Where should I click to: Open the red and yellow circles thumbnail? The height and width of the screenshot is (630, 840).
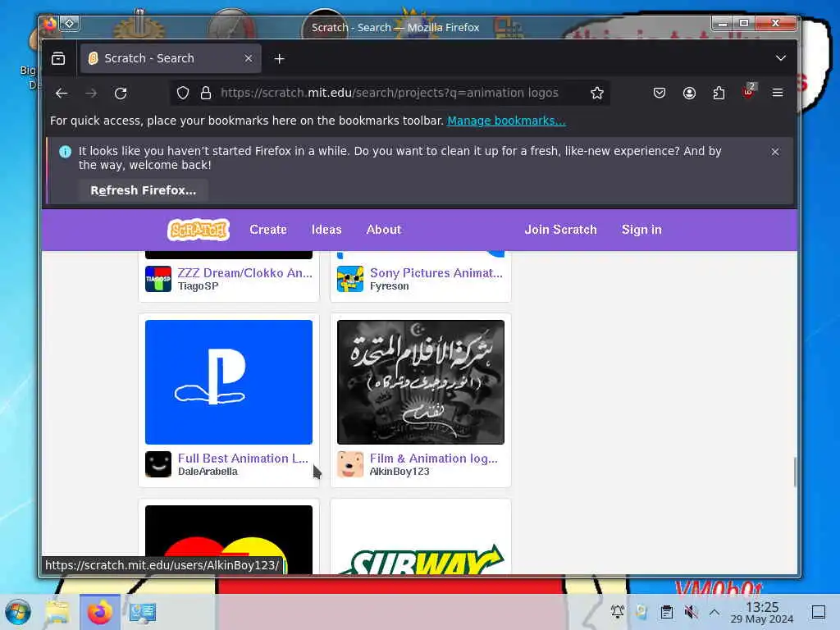(229, 540)
